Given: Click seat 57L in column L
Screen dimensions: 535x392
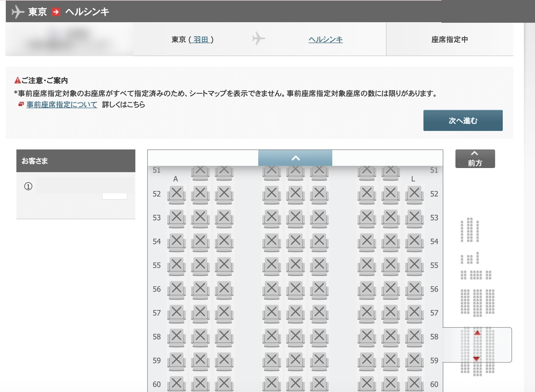Looking at the screenshot, I should click(414, 314).
